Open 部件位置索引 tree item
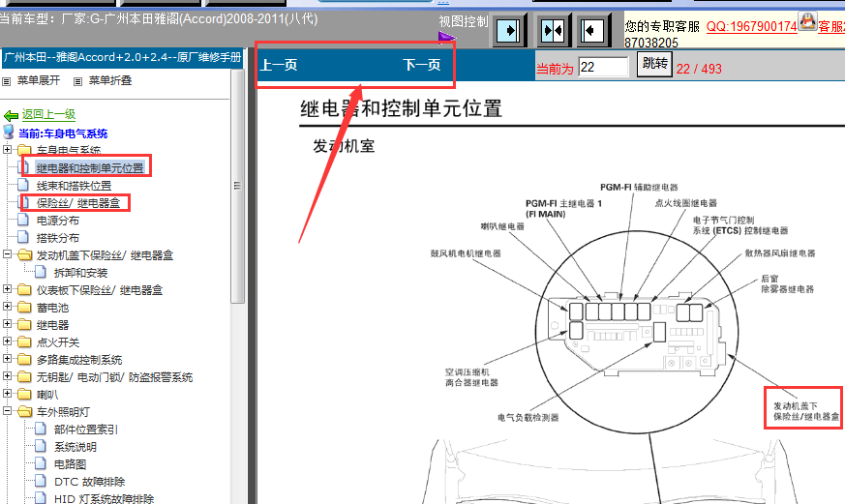Screen dimensions: 845x504 86,430
